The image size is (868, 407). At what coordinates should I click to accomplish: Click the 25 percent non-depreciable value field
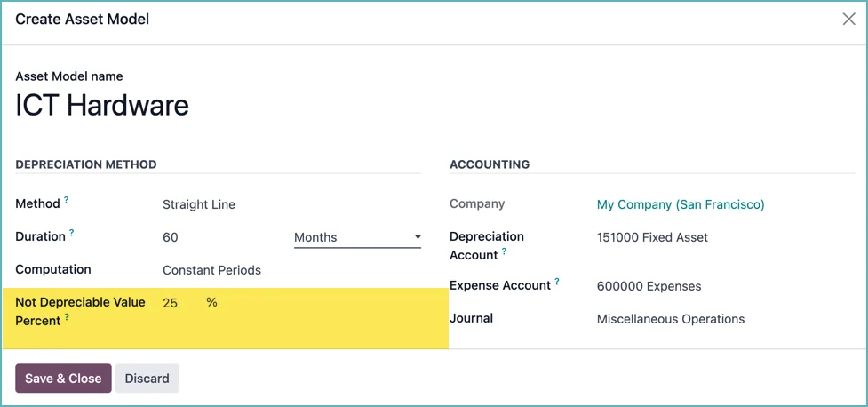point(181,303)
